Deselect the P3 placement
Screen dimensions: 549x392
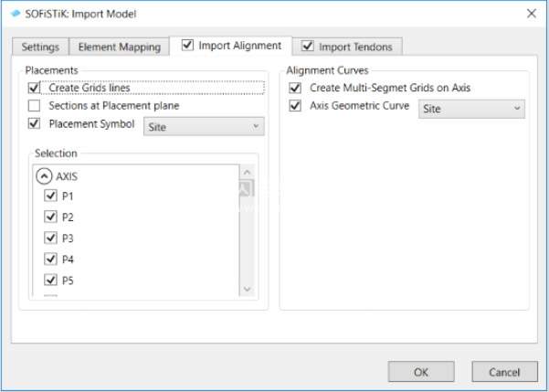pyautogui.click(x=51, y=238)
